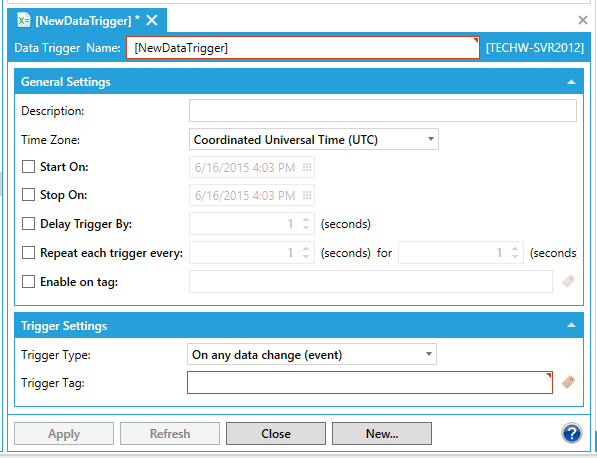597x458 pixels.
Task: Open the Trigger Type dropdown
Action: [312, 354]
